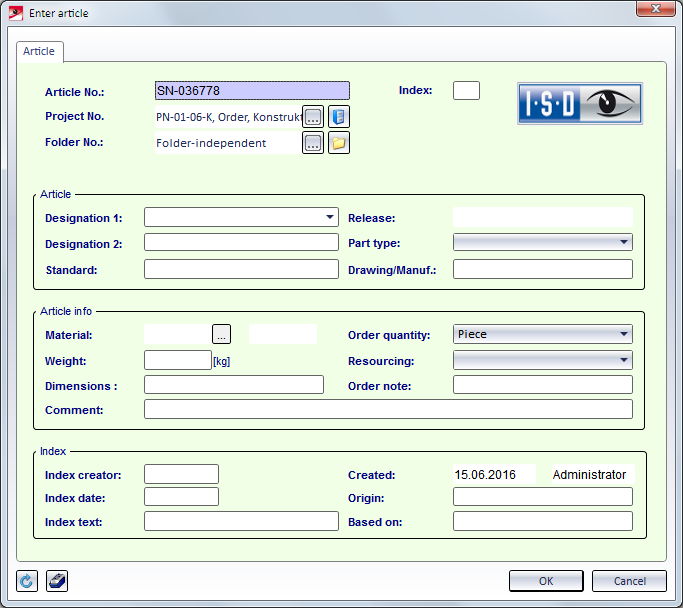The image size is (683, 608).
Task: Focus the Comment text field
Action: (x=388, y=409)
